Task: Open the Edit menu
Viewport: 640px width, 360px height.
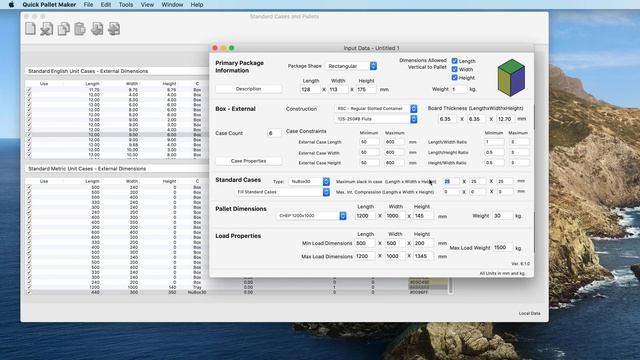Action: pyautogui.click(x=106, y=4)
